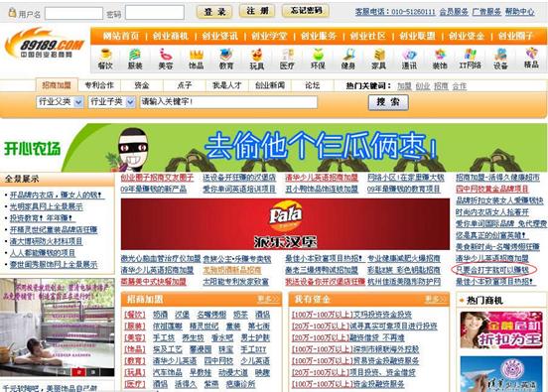Focus the keyword search input box

[228, 102]
